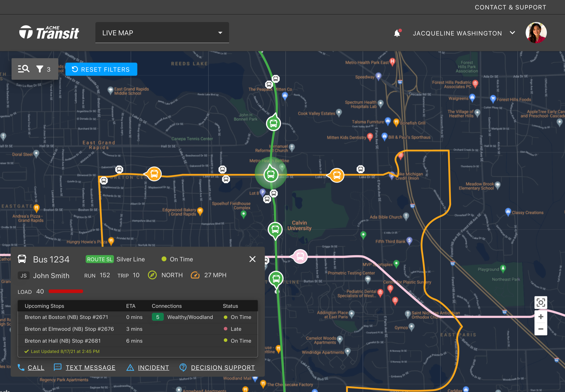Click the warning triangle icon by Incident

pyautogui.click(x=130, y=368)
